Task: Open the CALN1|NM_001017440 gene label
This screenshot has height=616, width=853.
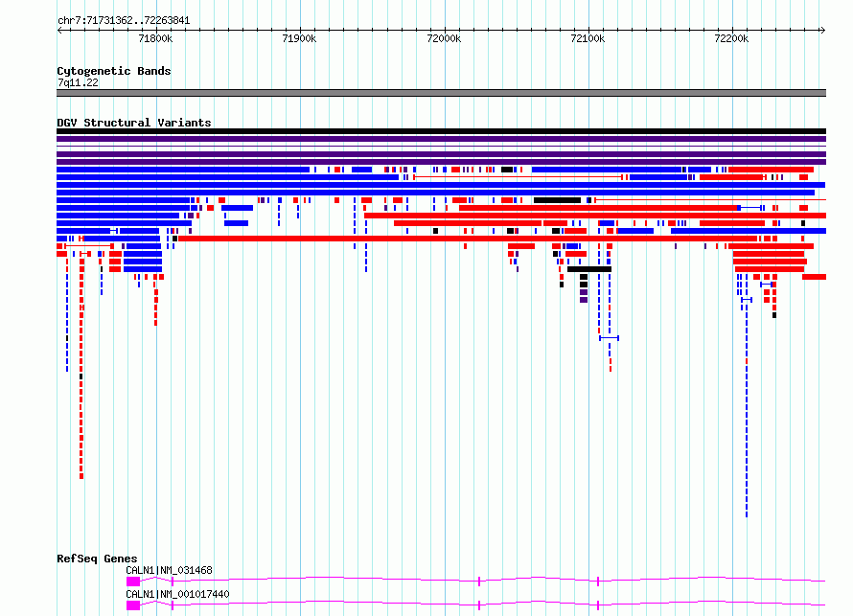Action: pyautogui.click(x=177, y=594)
